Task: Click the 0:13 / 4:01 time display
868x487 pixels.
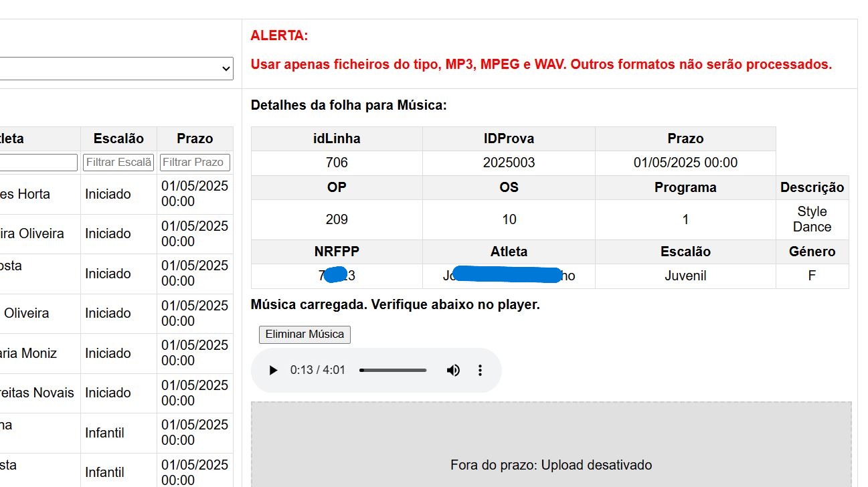Action: click(x=318, y=370)
